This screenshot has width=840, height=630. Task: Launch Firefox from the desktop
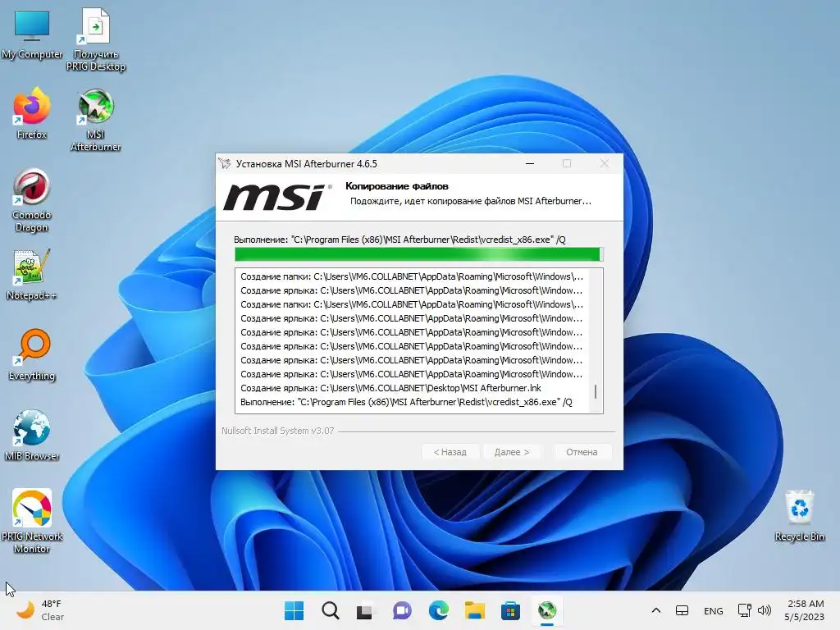pos(32,113)
